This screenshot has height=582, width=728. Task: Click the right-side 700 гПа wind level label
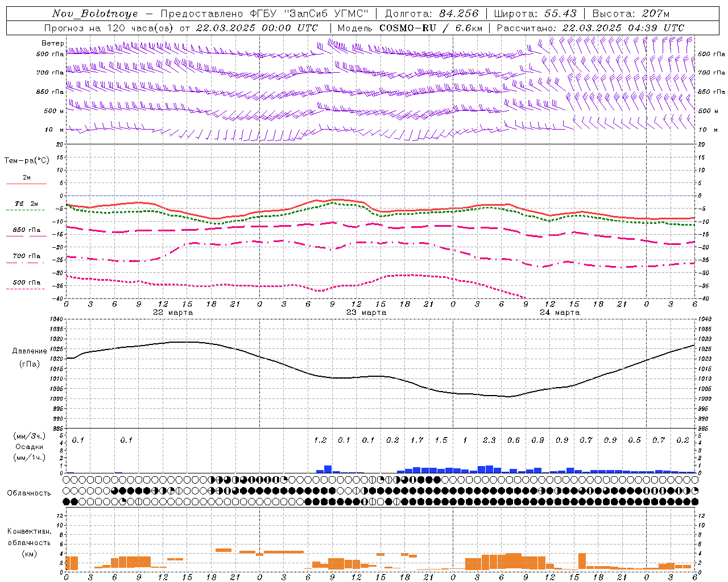(x=712, y=73)
